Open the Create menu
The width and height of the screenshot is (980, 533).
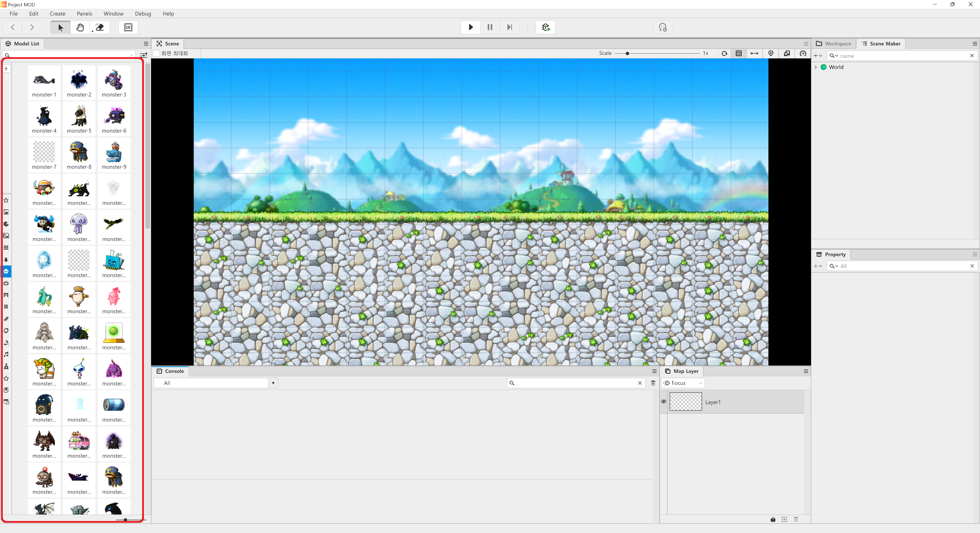(57, 14)
